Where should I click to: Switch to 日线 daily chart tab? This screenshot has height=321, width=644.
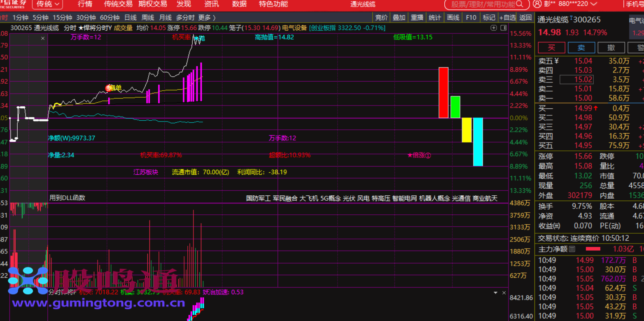(x=131, y=18)
